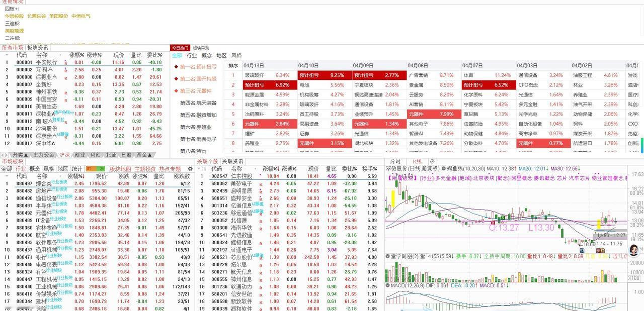644x311 pixels.
Task: Select the 半导体 sector row
Action: coord(97,205)
